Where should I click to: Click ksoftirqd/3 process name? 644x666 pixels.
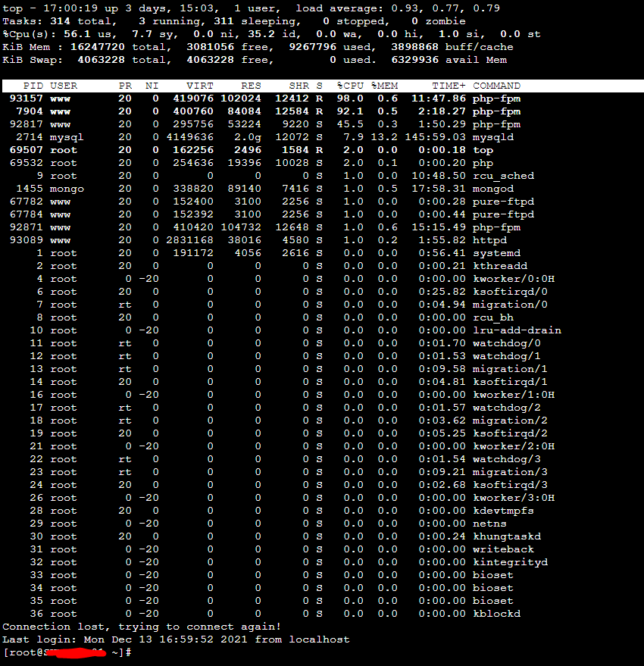(x=510, y=485)
